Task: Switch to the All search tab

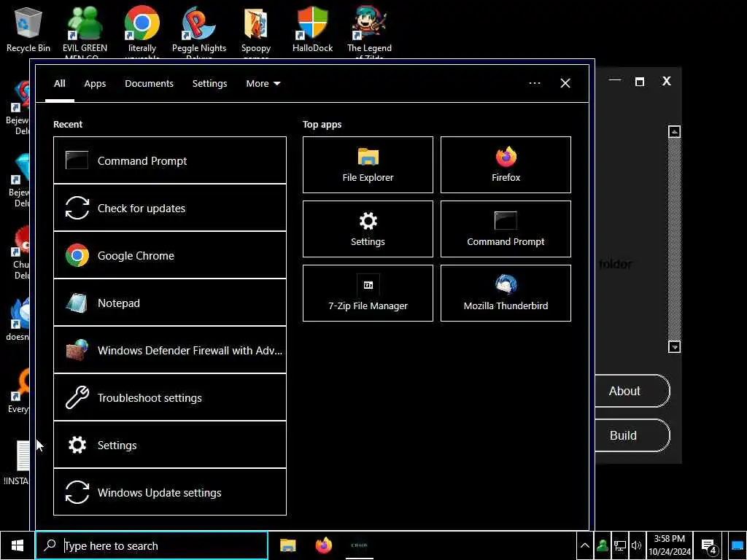Action: (x=60, y=83)
